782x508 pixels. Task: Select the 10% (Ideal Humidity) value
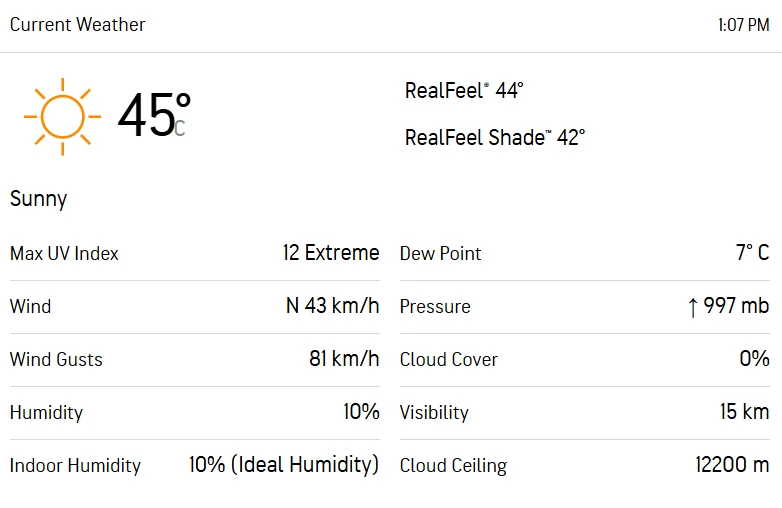[x=284, y=465]
